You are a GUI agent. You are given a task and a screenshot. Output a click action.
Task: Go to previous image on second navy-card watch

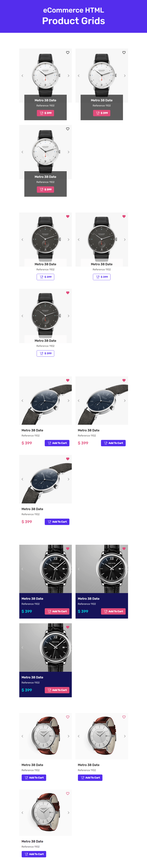79,569
